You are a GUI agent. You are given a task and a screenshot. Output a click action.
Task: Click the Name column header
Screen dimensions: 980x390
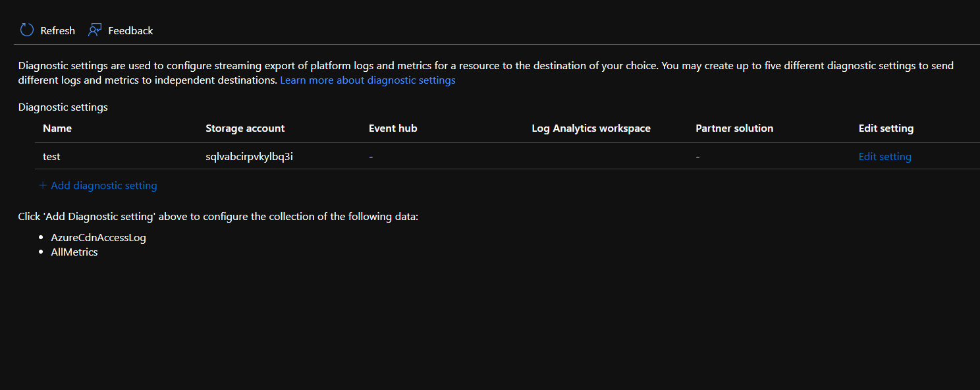[x=57, y=128]
